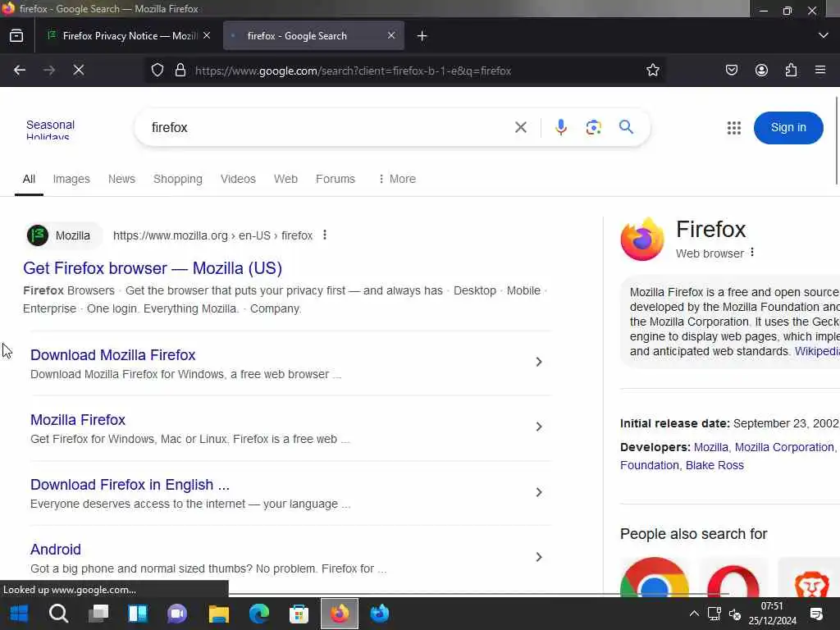
Task: Switch to Shopping results tab
Action: [178, 179]
